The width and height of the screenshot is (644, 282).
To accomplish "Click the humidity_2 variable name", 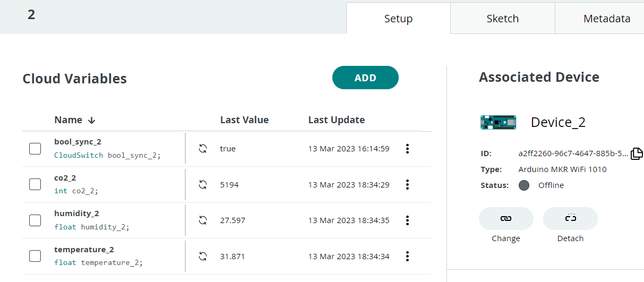I will point(76,213).
